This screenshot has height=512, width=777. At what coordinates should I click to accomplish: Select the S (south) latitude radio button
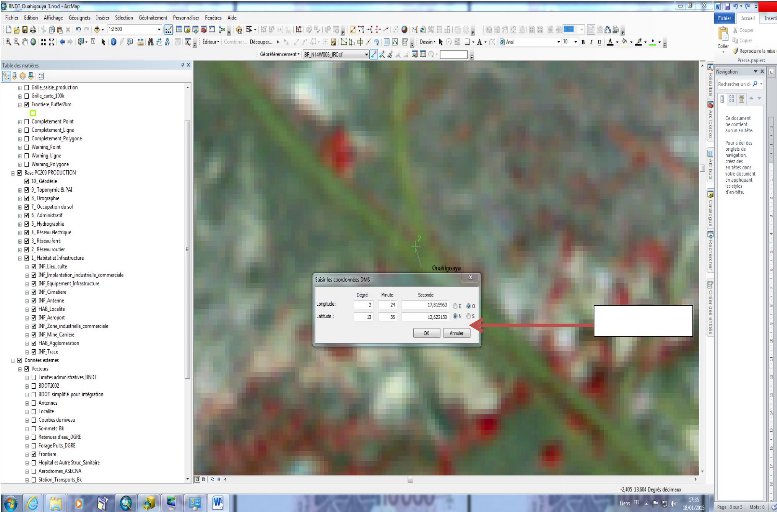tap(470, 317)
